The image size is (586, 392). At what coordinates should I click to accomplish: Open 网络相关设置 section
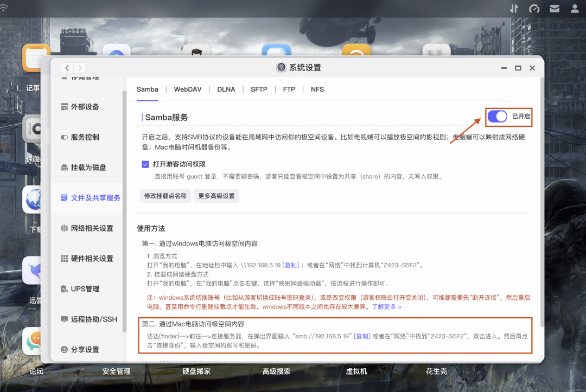pos(92,228)
